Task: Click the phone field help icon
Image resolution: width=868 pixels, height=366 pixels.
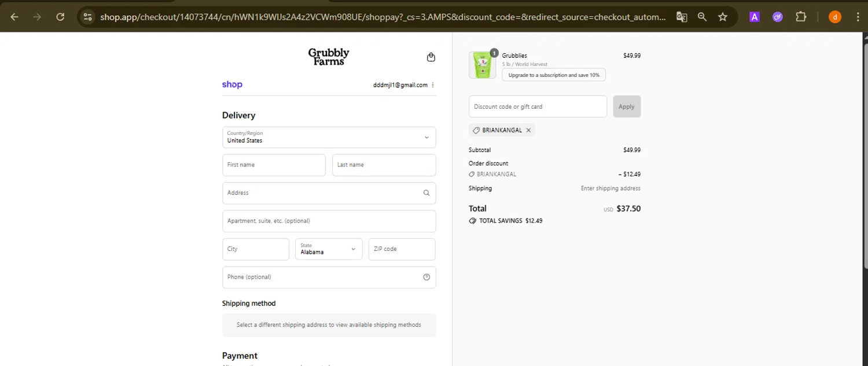Action: point(426,277)
